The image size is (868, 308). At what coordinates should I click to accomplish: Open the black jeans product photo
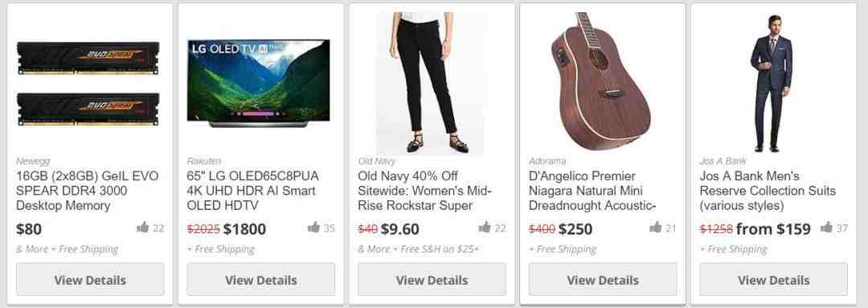(x=432, y=83)
